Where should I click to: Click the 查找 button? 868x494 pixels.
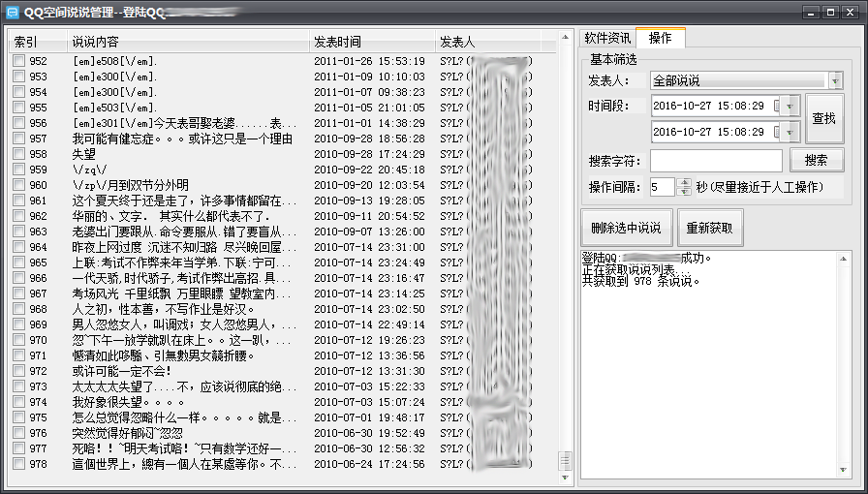click(x=824, y=118)
